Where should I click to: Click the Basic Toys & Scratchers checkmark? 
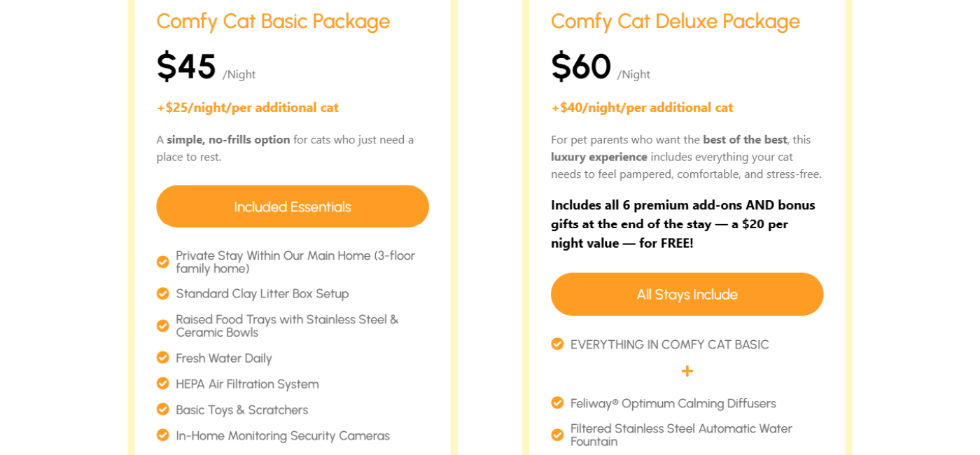pos(162,409)
